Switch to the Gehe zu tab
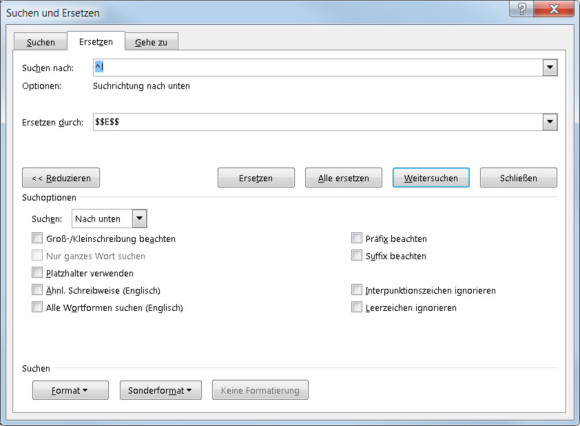580x426 pixels. 151,42
